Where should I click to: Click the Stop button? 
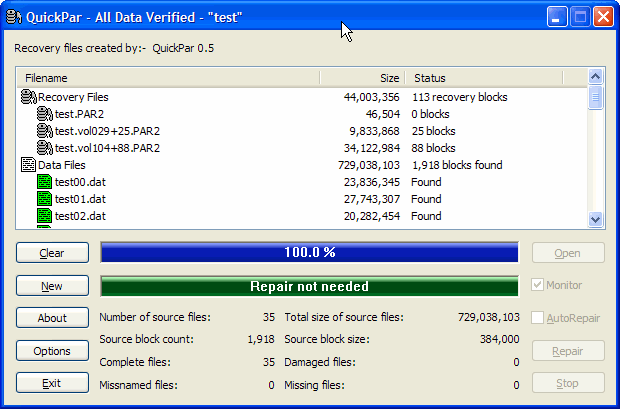click(x=568, y=383)
